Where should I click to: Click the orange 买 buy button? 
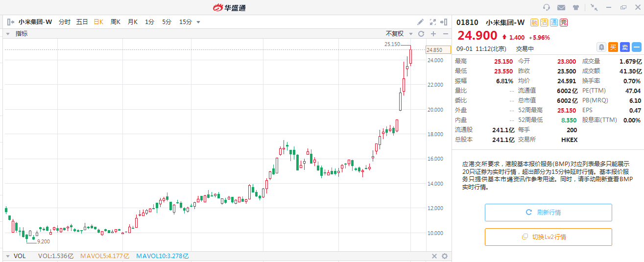(613, 47)
